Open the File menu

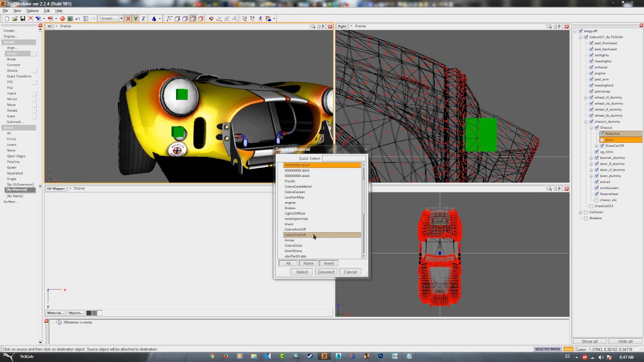tap(5, 11)
